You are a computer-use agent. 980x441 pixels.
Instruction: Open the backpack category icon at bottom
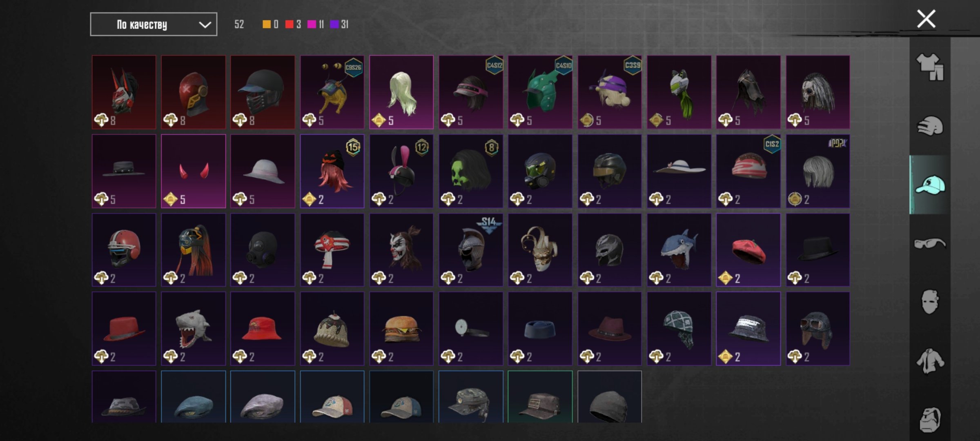[930, 419]
